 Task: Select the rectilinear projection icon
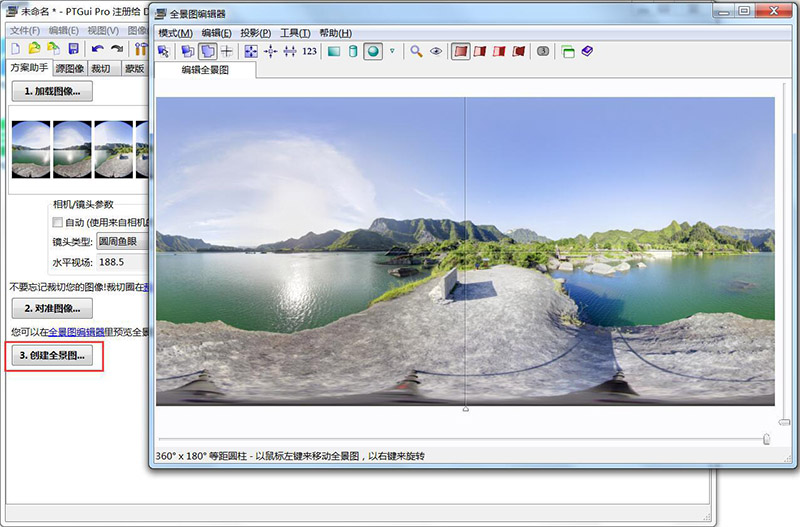[334, 51]
